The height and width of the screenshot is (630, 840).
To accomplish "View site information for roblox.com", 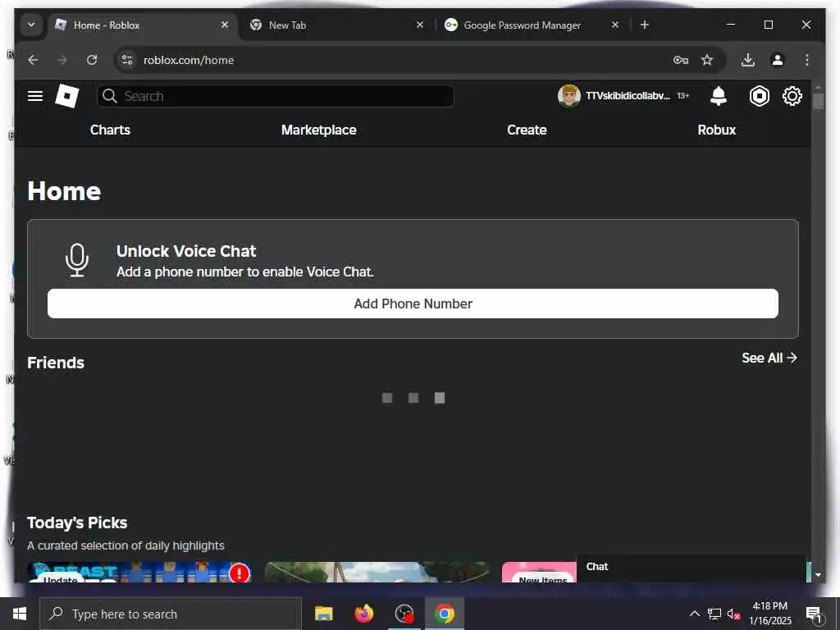I will tap(127, 60).
